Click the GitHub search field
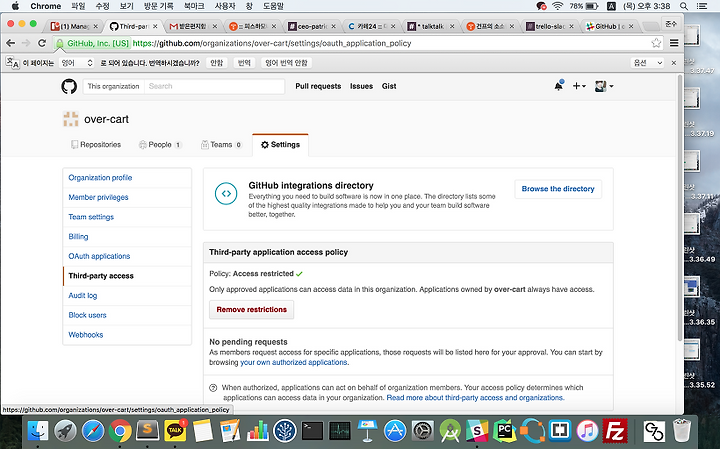 tap(214, 86)
